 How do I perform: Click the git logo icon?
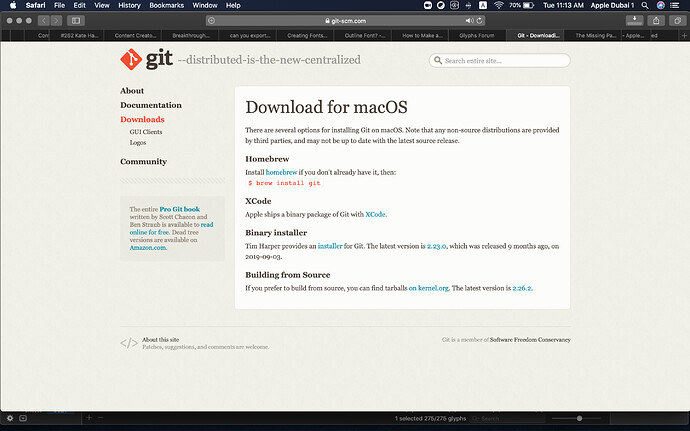pos(131,59)
